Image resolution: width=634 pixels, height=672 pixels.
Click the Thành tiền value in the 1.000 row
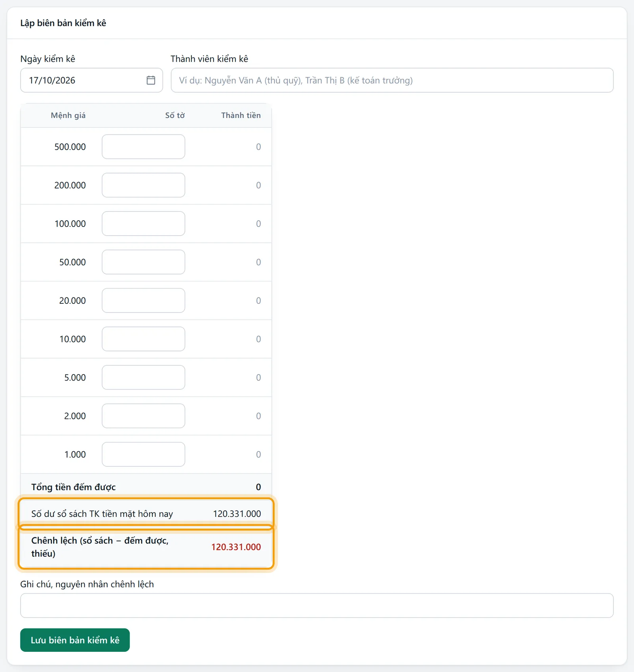[258, 454]
